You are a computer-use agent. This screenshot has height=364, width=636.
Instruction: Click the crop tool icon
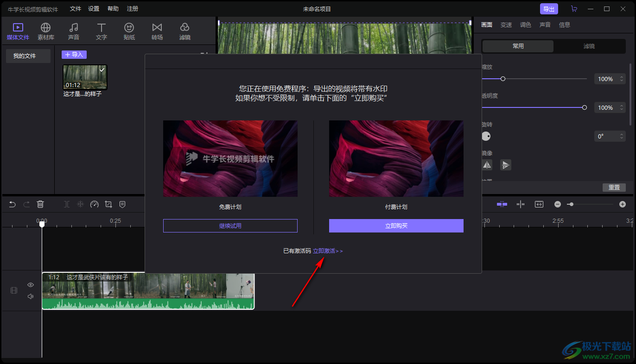(108, 204)
